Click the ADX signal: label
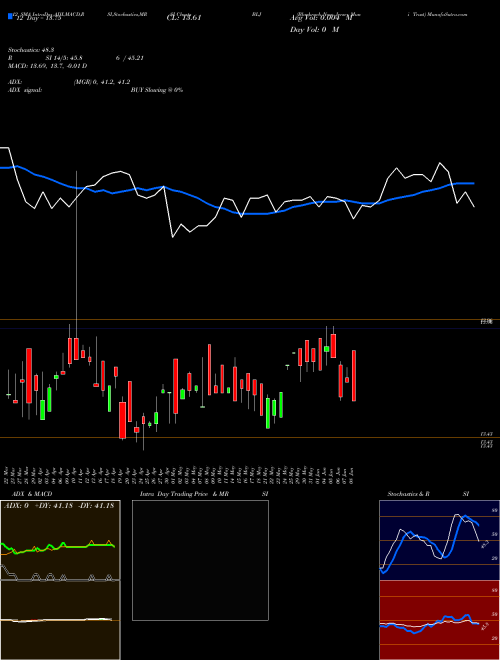This screenshot has height=660, width=500. point(25,90)
